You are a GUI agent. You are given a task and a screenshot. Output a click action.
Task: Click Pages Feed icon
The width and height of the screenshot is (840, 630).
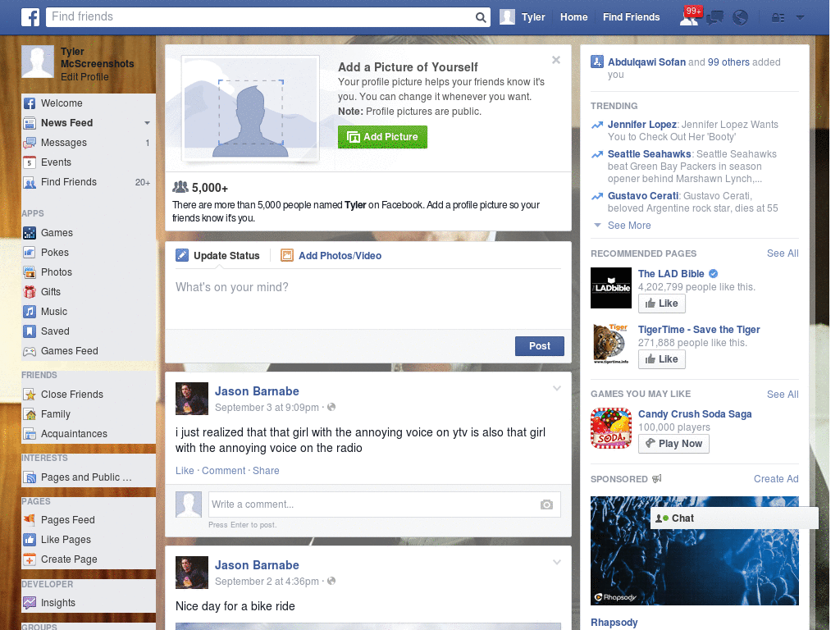point(30,520)
